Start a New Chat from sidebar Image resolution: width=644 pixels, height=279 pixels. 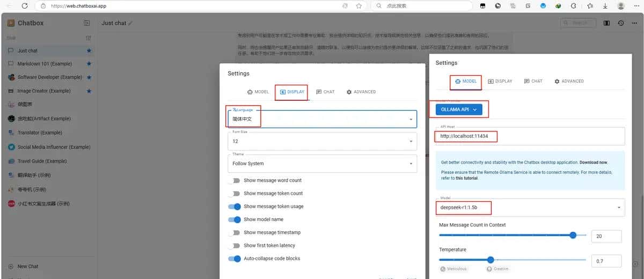click(x=28, y=266)
